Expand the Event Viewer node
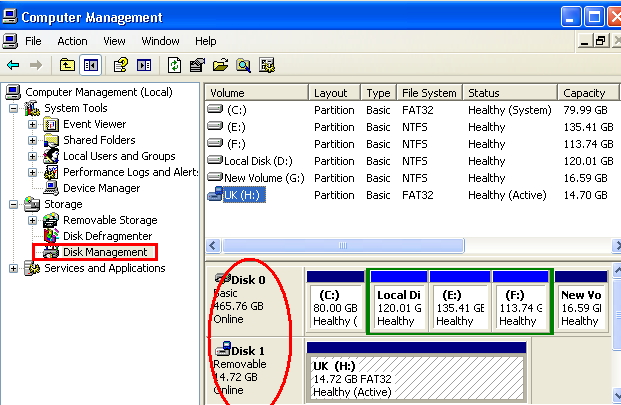 point(32,124)
